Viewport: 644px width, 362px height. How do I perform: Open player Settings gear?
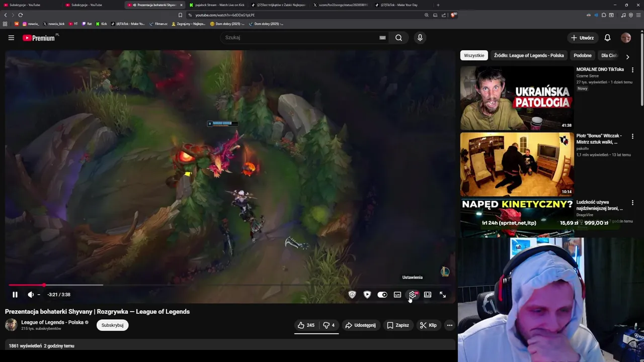(413, 295)
